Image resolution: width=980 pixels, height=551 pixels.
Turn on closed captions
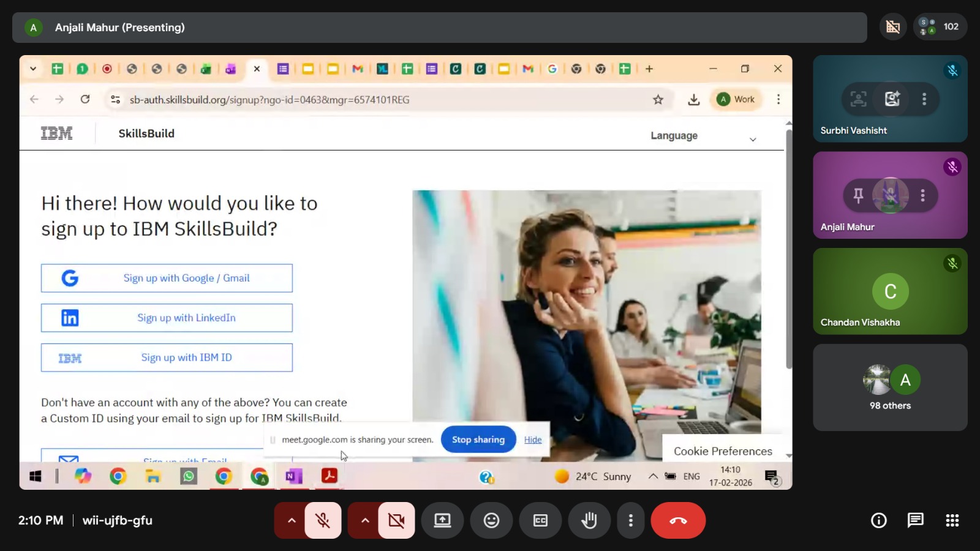[540, 520]
